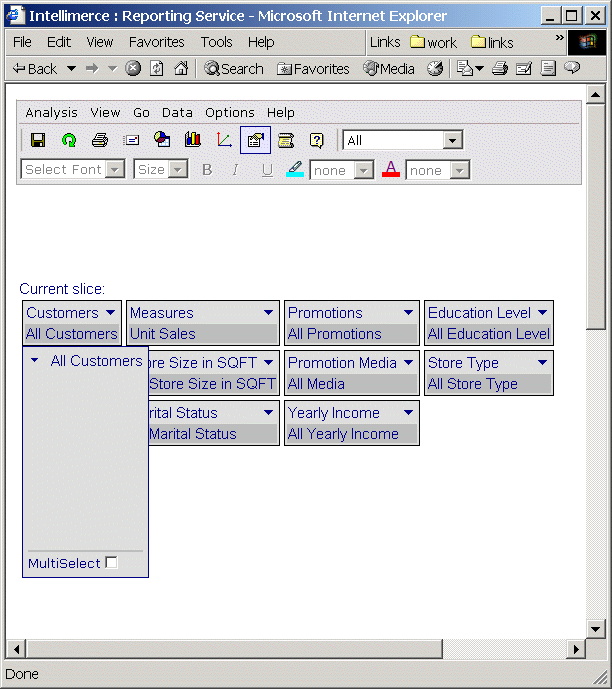Image resolution: width=612 pixels, height=689 pixels.
Task: Click browser Print icon
Action: tap(500, 68)
